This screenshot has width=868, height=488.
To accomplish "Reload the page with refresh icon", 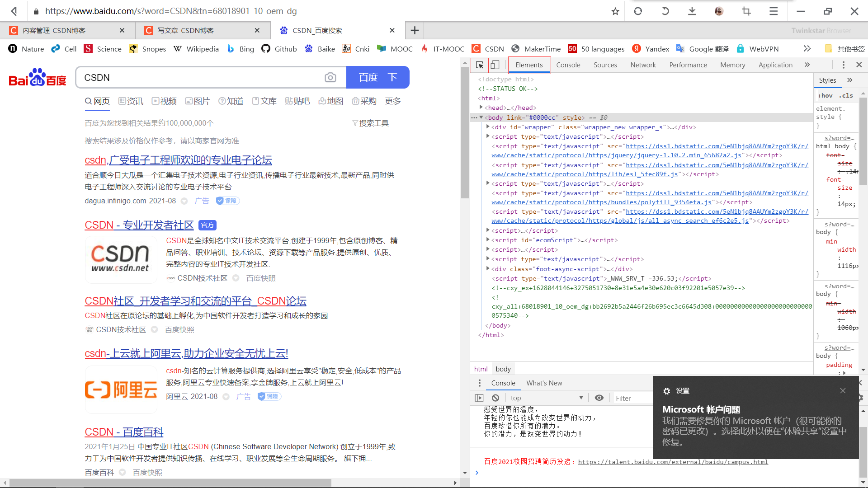I will 638,11.
